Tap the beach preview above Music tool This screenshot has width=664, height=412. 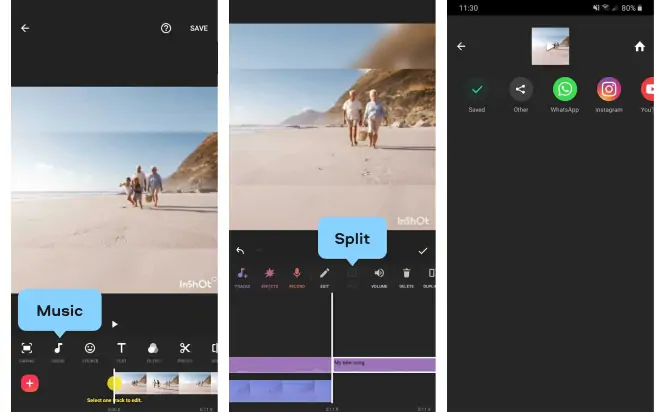[x=114, y=190]
